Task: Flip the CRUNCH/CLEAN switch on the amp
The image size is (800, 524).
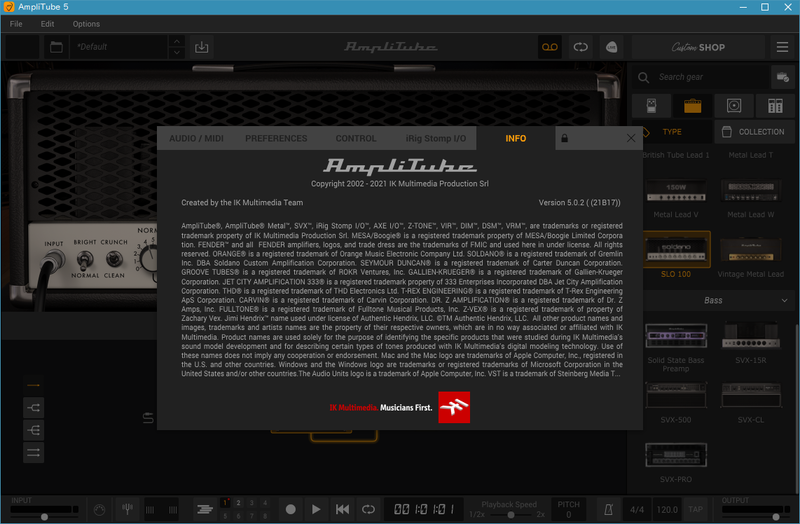Action: [113, 259]
